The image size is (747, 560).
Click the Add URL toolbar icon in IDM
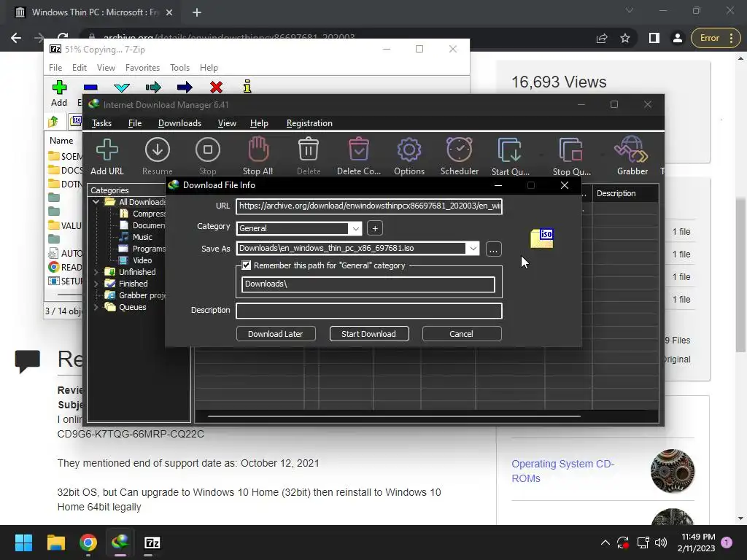pyautogui.click(x=107, y=150)
